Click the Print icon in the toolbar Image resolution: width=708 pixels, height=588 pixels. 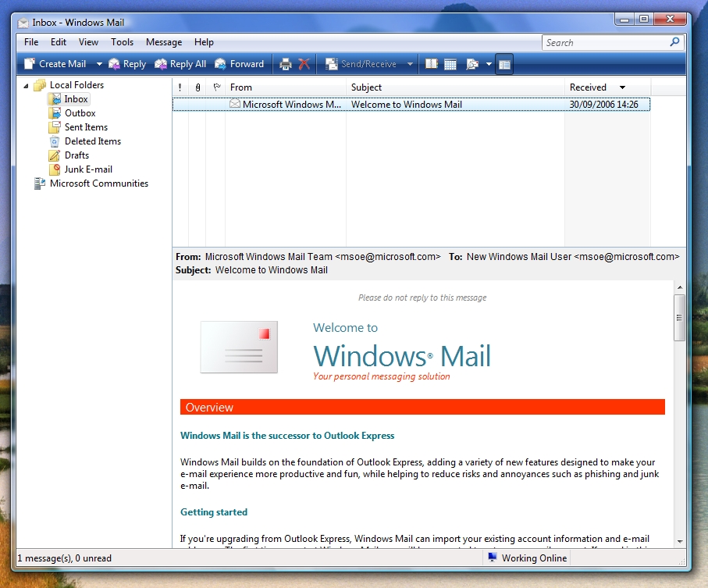286,64
